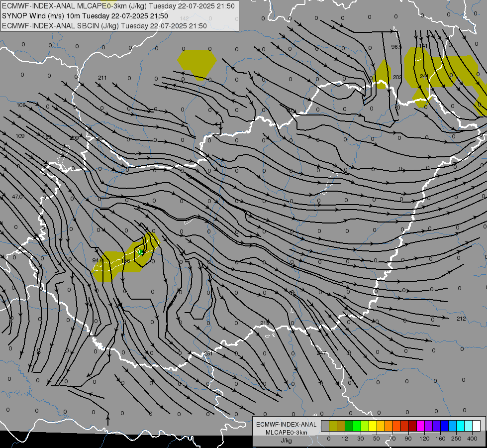This screenshot has width=487, height=448.
Task: Click the olive hexagonal CAPE patch at top center
Action: point(197,65)
